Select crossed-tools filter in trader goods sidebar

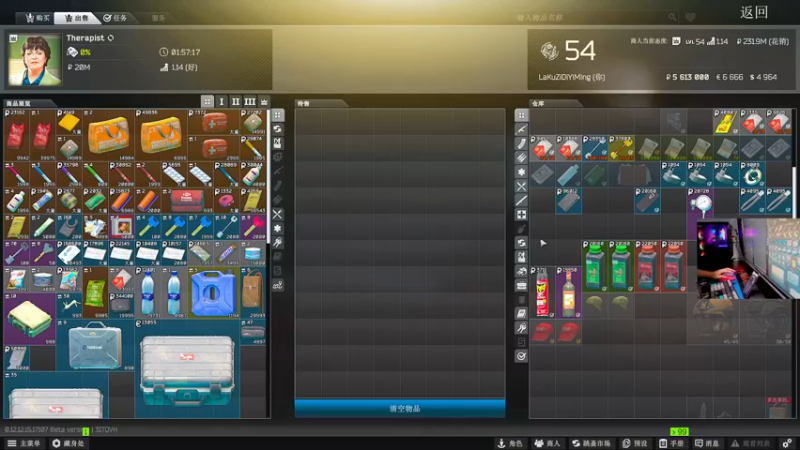tap(278, 214)
